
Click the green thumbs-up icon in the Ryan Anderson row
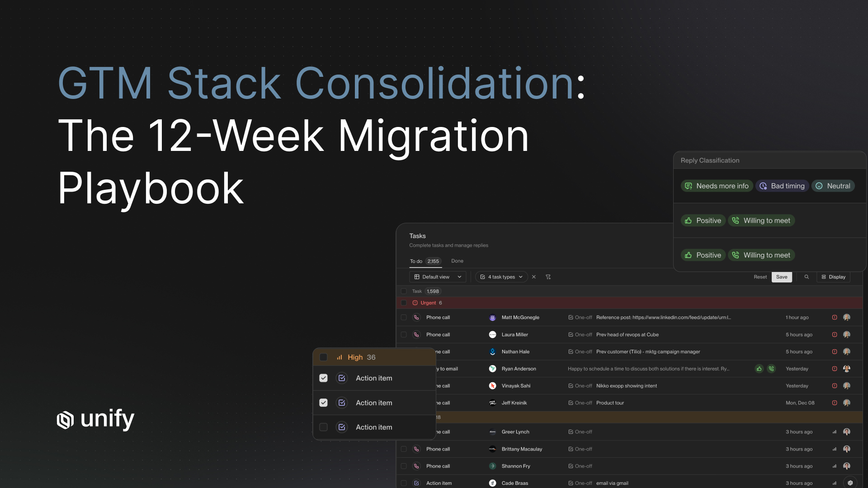coord(759,369)
